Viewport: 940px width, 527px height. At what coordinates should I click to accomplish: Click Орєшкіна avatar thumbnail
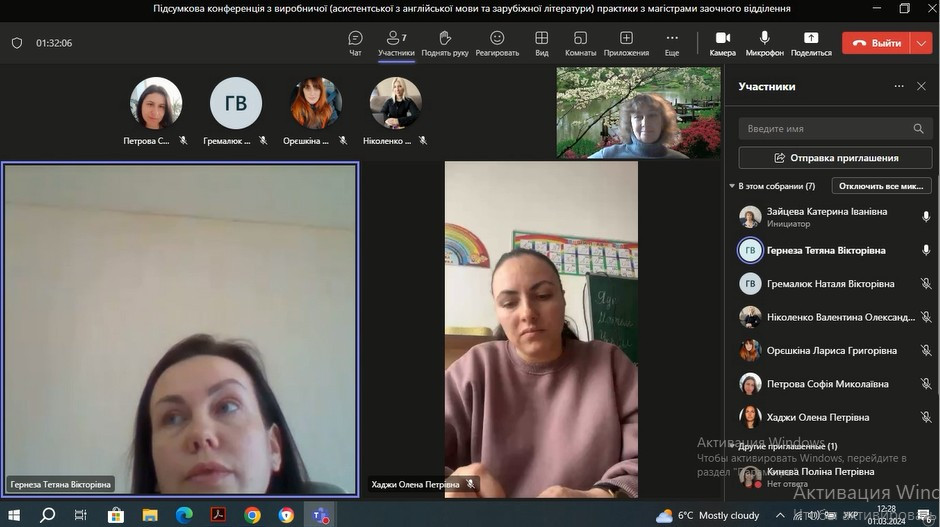pyautogui.click(x=315, y=103)
